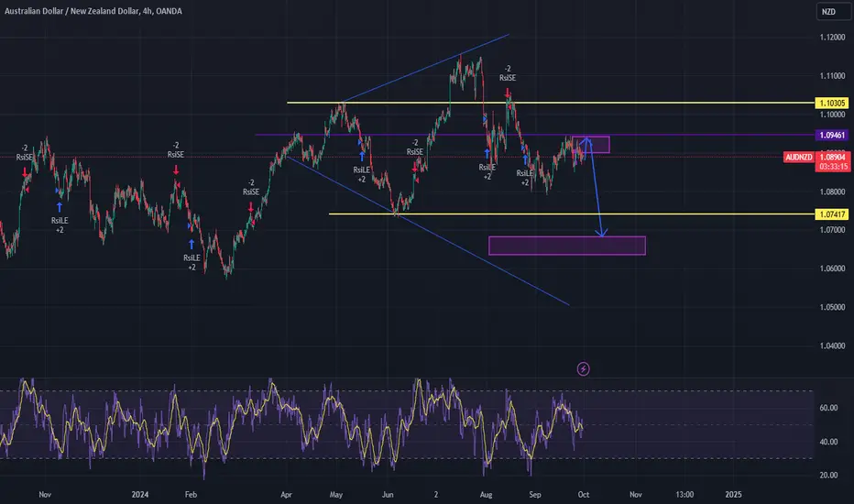The height and width of the screenshot is (504, 854).
Task: Click the May label on time axis
Action: tap(336, 495)
